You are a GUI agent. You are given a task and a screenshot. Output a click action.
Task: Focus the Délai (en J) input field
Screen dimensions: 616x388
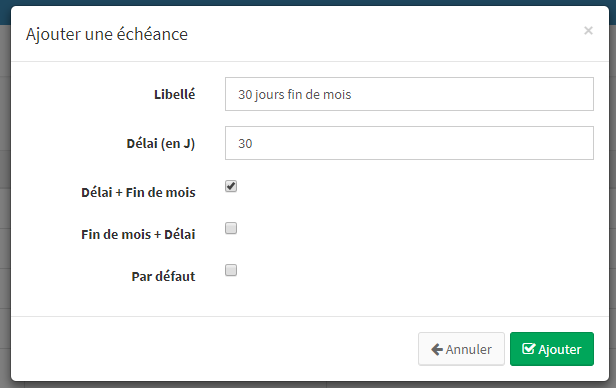(x=409, y=143)
